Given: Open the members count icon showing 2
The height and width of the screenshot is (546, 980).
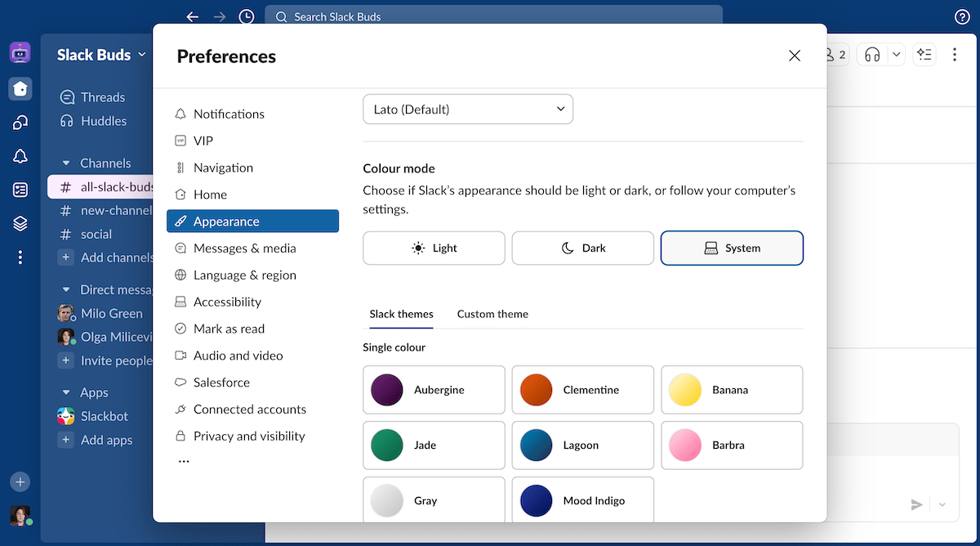Looking at the screenshot, I should (x=838, y=55).
